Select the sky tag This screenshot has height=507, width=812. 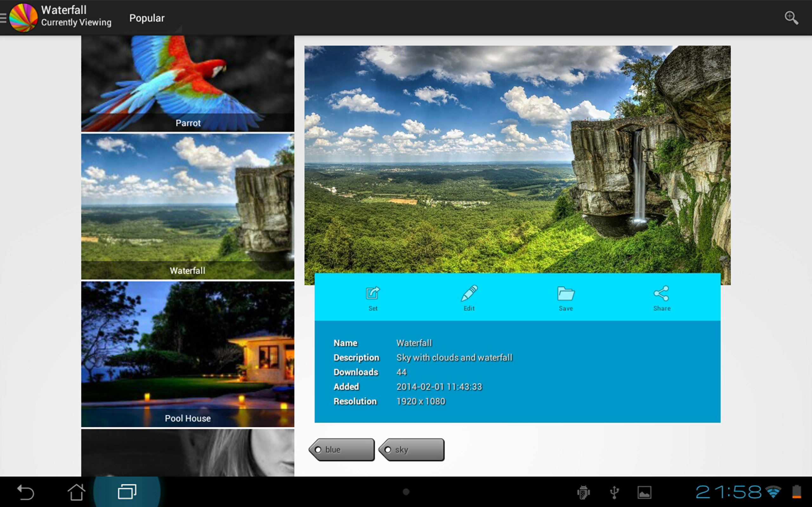412,450
